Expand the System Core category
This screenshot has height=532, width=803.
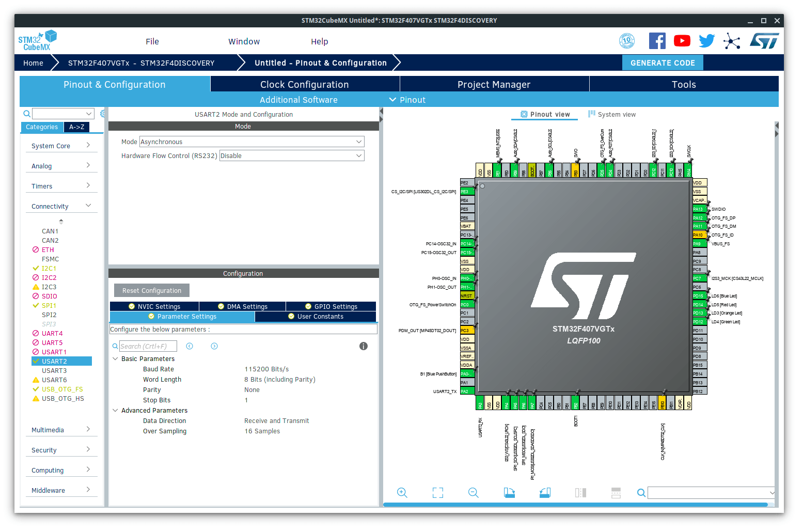point(61,146)
